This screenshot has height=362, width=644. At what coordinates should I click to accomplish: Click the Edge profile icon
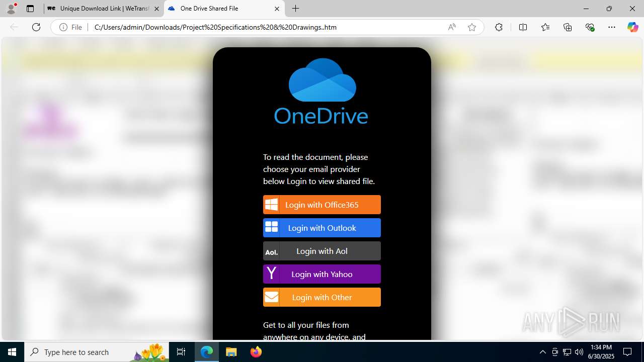[x=11, y=9]
